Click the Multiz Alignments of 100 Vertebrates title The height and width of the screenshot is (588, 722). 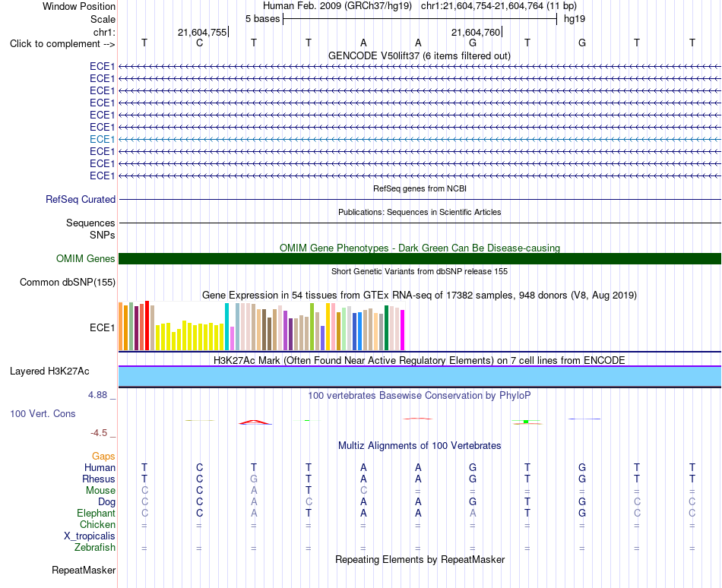coord(420,445)
